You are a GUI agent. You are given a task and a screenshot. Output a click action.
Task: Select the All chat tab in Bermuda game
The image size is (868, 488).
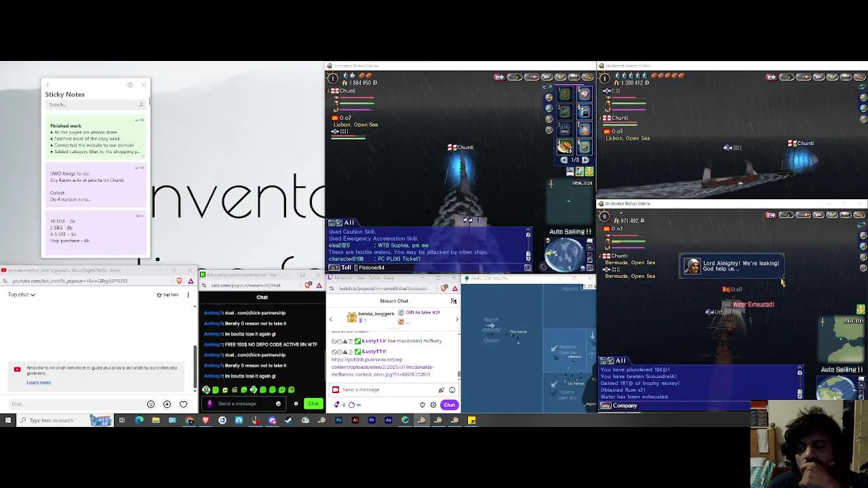620,361
